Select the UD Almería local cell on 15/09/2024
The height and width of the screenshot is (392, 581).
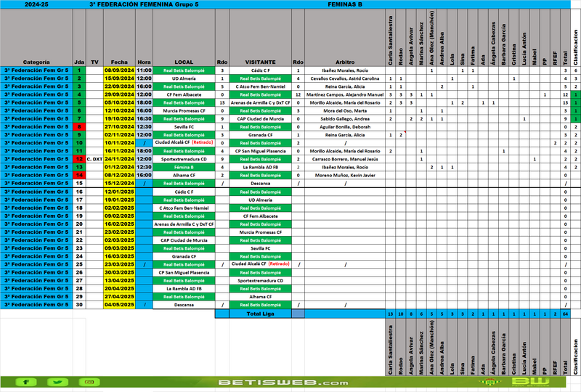(x=184, y=78)
